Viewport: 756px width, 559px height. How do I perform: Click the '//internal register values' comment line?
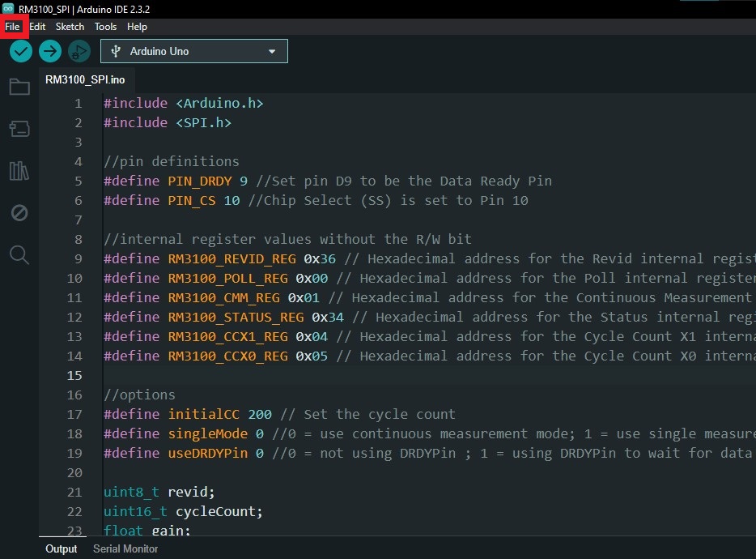pyautogui.click(x=288, y=239)
